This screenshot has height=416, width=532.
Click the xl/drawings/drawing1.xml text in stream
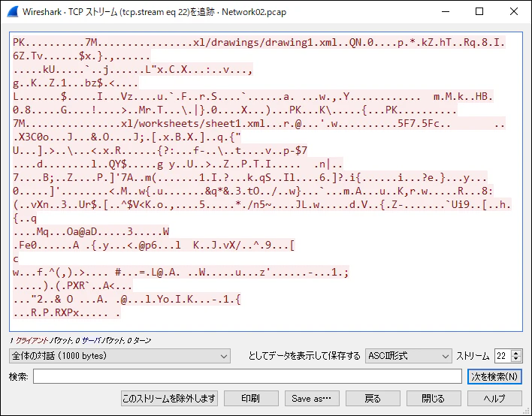(265, 42)
